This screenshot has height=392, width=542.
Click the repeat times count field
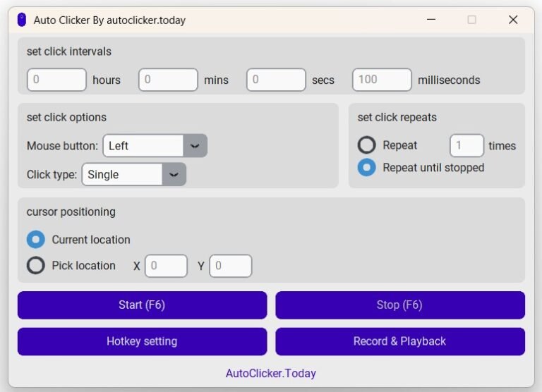(466, 145)
